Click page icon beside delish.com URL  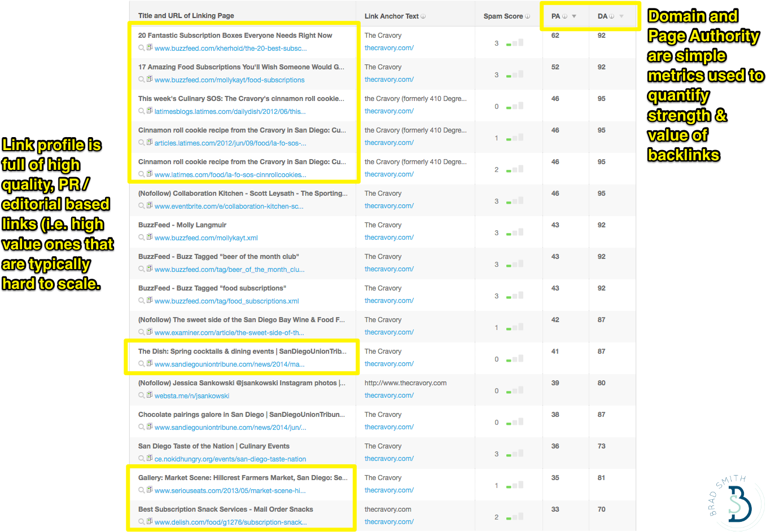tap(150, 521)
